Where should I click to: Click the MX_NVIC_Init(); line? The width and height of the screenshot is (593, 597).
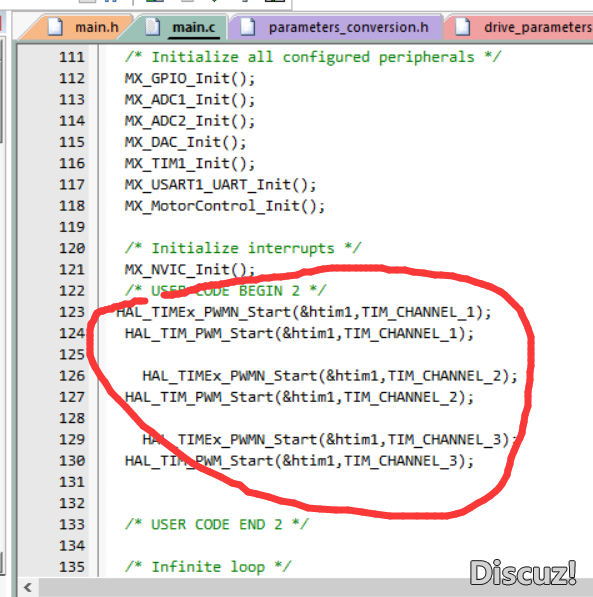pyautogui.click(x=190, y=270)
